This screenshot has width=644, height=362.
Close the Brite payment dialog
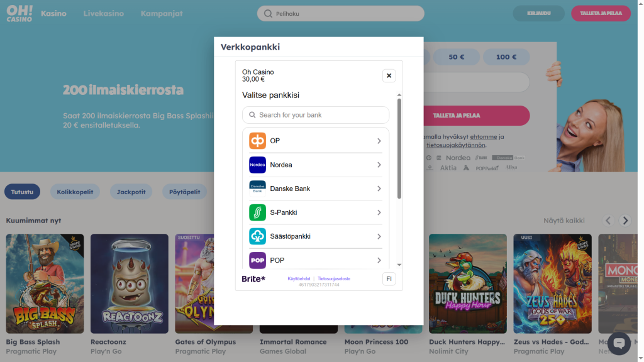389,75
